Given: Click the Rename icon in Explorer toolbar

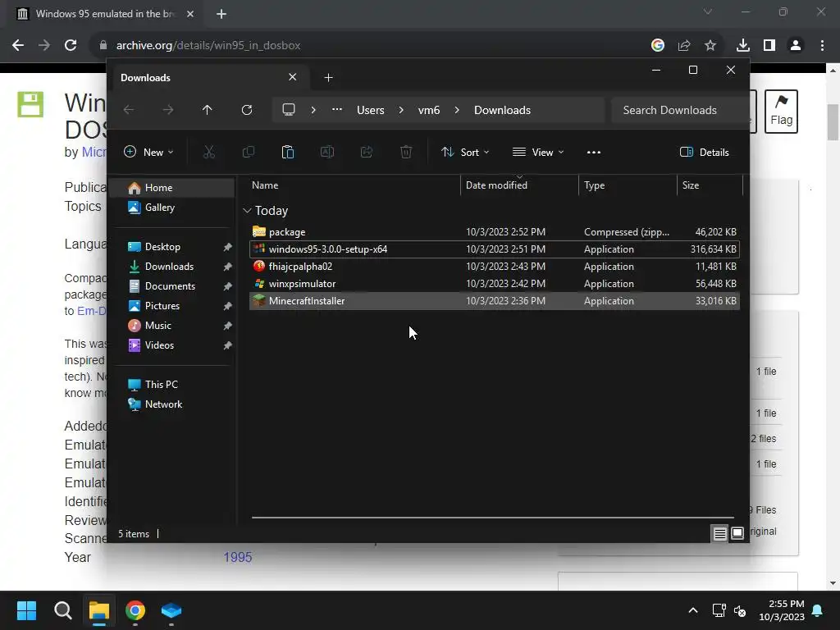Looking at the screenshot, I should pos(326,152).
